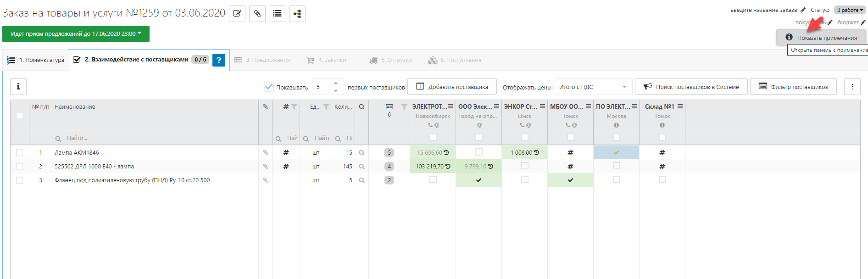Open the В работе status dropdown
The image size is (868, 279).
850,10
